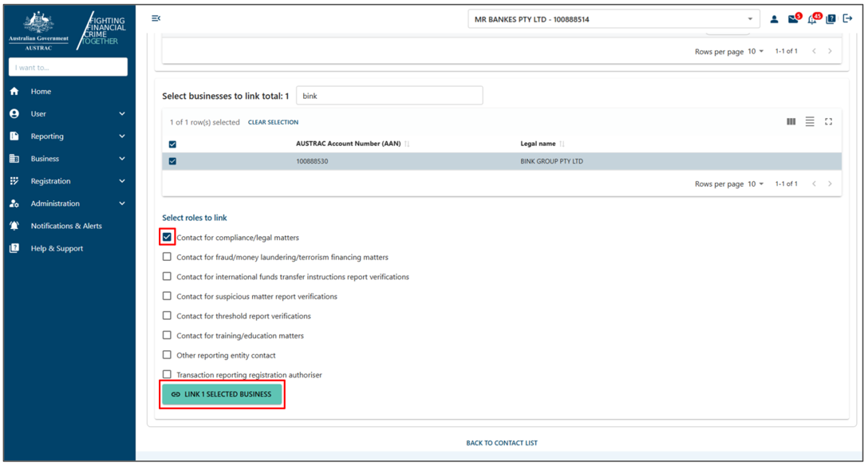The height and width of the screenshot is (466, 868).
Task: Collapse the sidebar with the hamburger icon
Action: click(156, 18)
